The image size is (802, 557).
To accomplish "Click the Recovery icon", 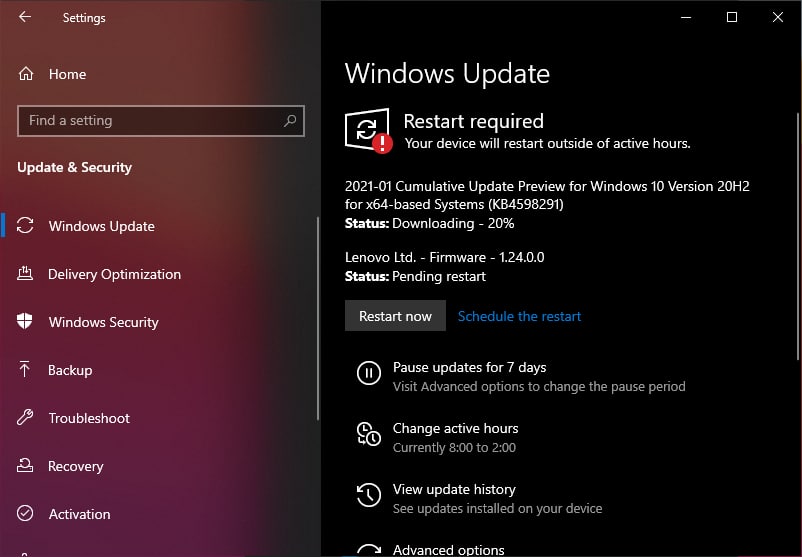I will (x=25, y=465).
